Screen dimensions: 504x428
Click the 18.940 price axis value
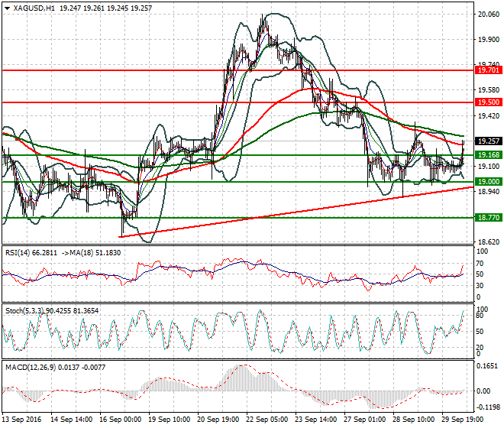[489, 192]
